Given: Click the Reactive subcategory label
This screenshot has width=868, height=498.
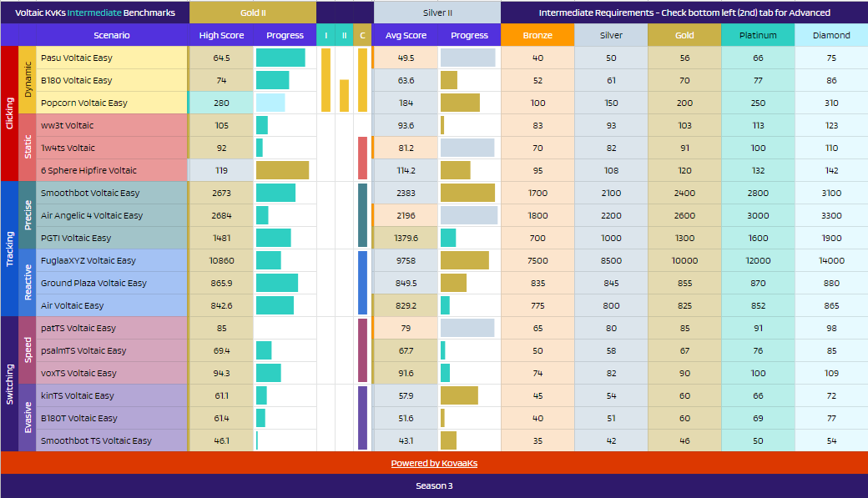Looking at the screenshot, I should [x=28, y=283].
